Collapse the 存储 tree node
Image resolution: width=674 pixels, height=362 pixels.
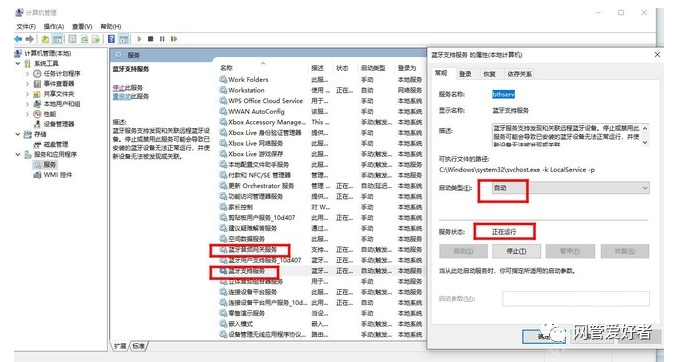pyautogui.click(x=18, y=134)
